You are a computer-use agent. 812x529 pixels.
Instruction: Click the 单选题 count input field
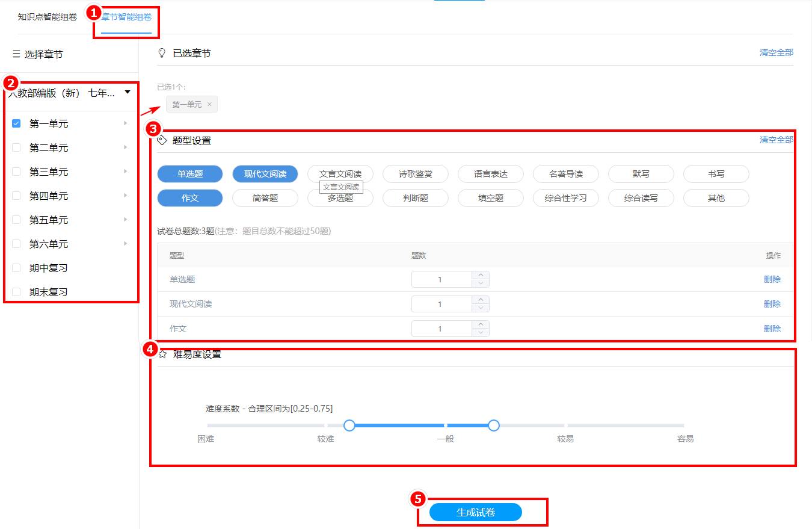pos(440,279)
